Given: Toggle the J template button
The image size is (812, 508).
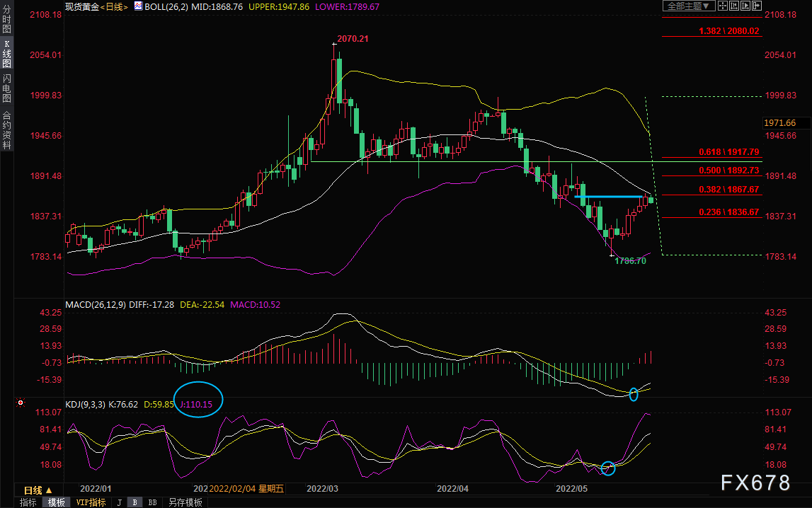Looking at the screenshot, I should tap(120, 502).
